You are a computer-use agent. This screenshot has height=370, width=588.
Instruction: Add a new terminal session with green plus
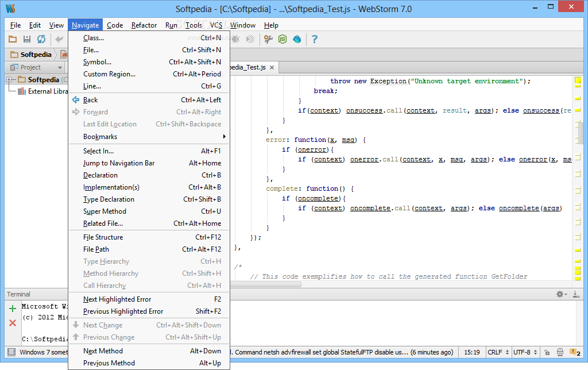[x=13, y=309]
